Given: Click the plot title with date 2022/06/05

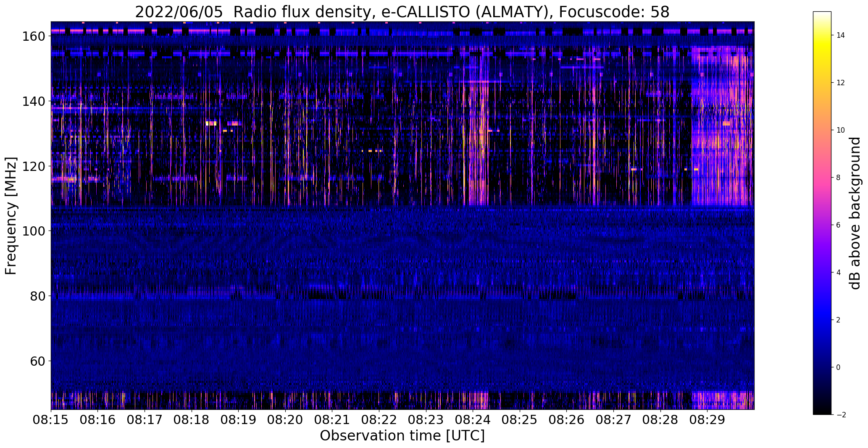Looking at the screenshot, I should (402, 12).
